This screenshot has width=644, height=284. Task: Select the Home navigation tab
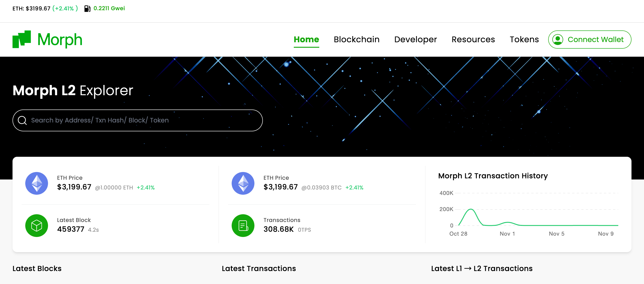307,39
